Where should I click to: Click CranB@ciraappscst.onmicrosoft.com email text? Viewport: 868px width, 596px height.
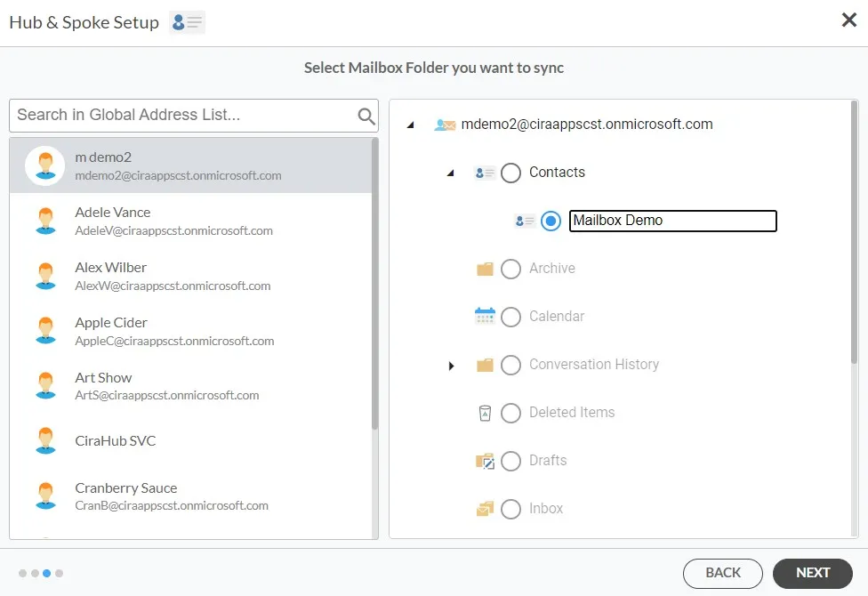pos(172,506)
